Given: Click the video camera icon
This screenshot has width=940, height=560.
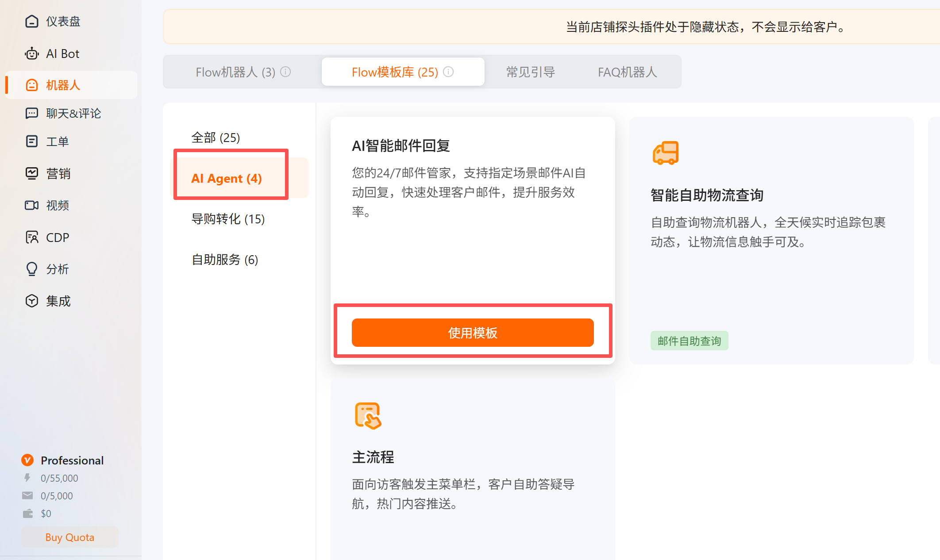Looking at the screenshot, I should (x=31, y=205).
